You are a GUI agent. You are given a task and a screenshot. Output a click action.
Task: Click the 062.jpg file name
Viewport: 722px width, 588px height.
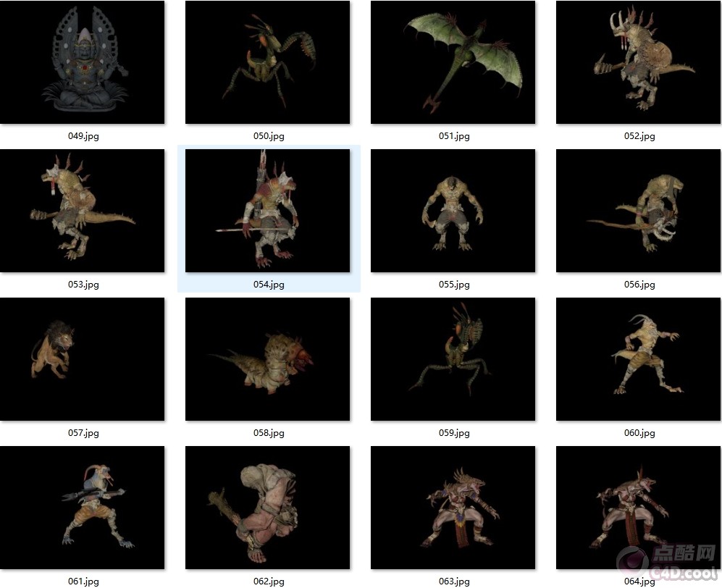[269, 581]
